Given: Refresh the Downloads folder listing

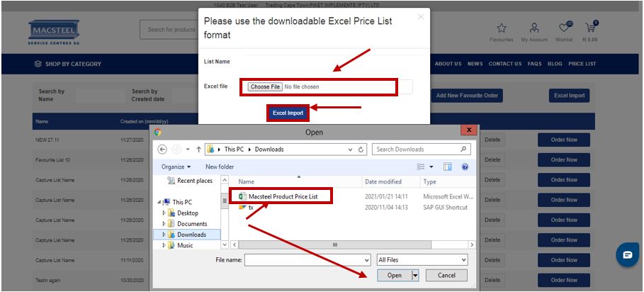Looking at the screenshot, I should (x=361, y=150).
